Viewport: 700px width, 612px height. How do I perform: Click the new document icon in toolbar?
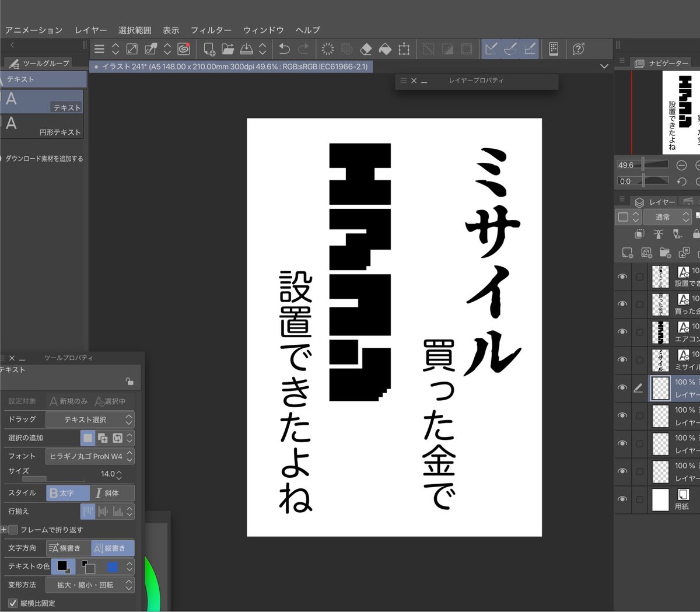click(x=209, y=49)
